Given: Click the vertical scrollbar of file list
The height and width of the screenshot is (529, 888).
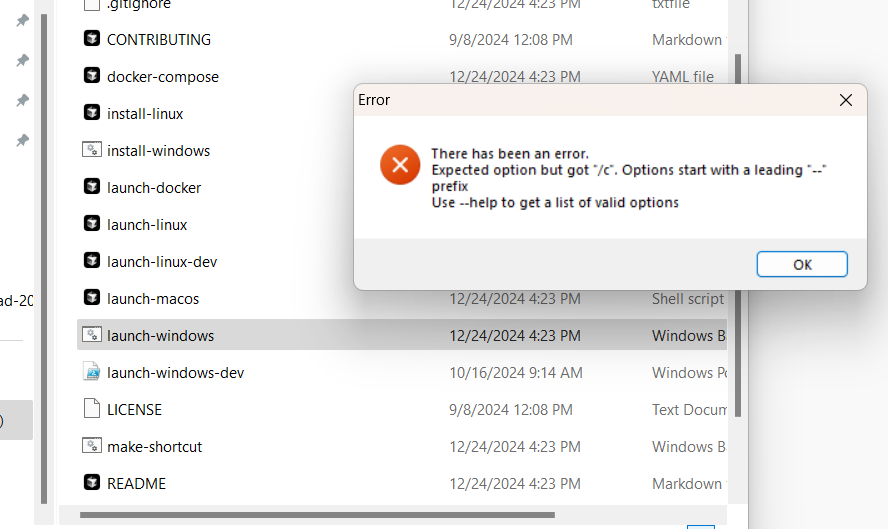Looking at the screenshot, I should [738, 230].
